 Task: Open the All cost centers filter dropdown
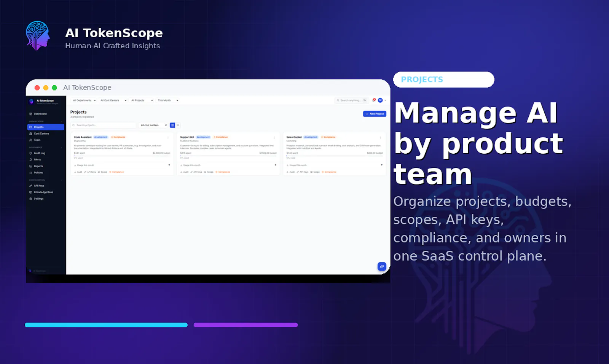pos(153,125)
